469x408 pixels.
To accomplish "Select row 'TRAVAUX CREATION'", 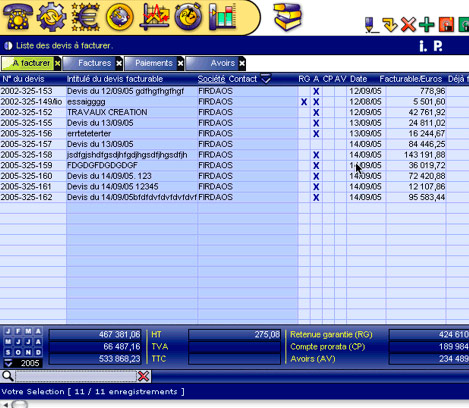I will tap(107, 112).
